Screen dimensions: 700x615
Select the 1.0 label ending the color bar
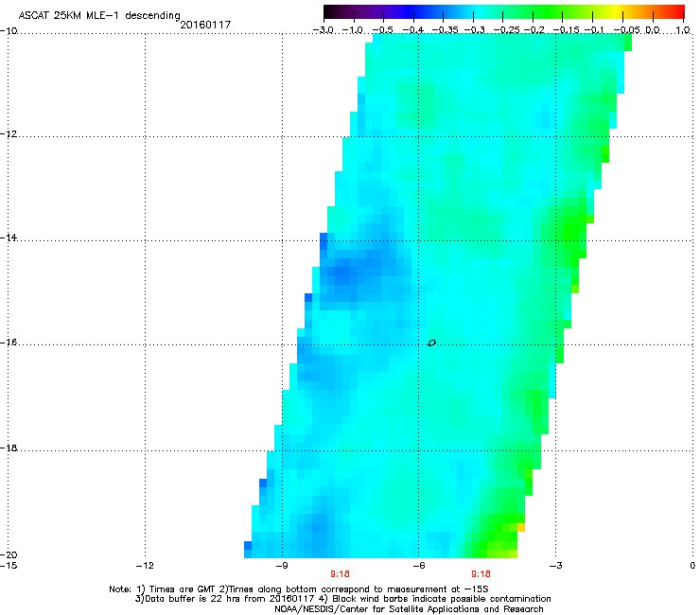tap(683, 30)
